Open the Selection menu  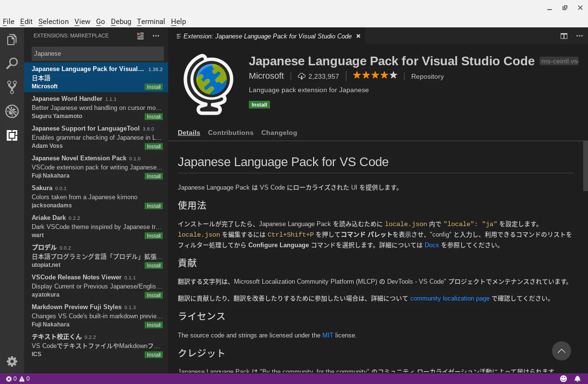coord(53,22)
